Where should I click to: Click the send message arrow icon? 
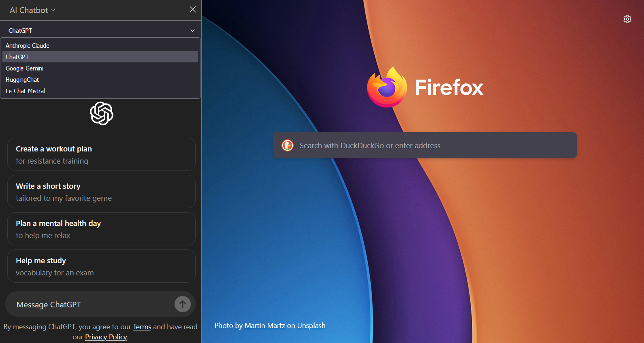[183, 304]
